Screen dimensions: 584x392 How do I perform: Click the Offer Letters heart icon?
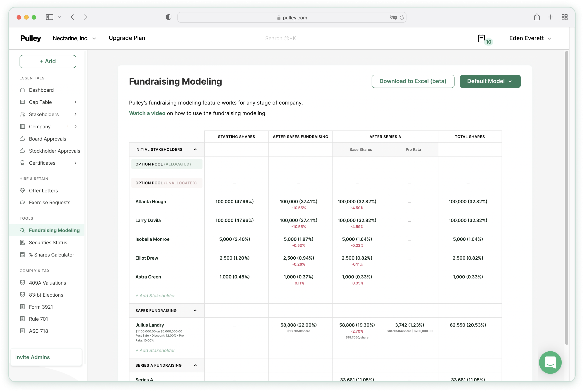22,191
